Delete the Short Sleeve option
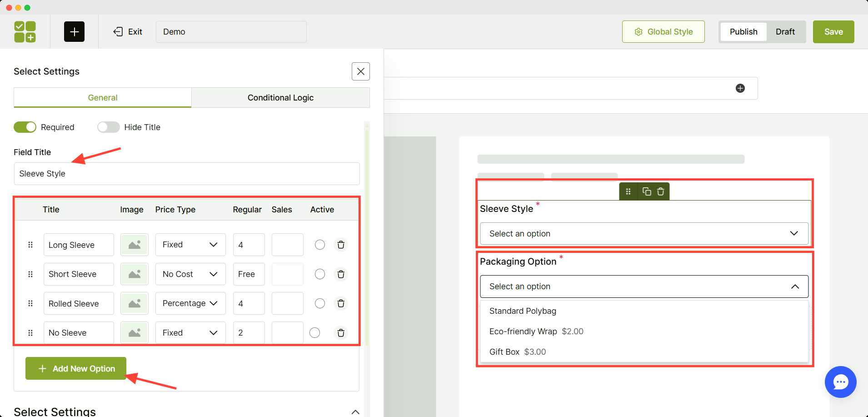Image resolution: width=868 pixels, height=417 pixels. click(x=341, y=274)
